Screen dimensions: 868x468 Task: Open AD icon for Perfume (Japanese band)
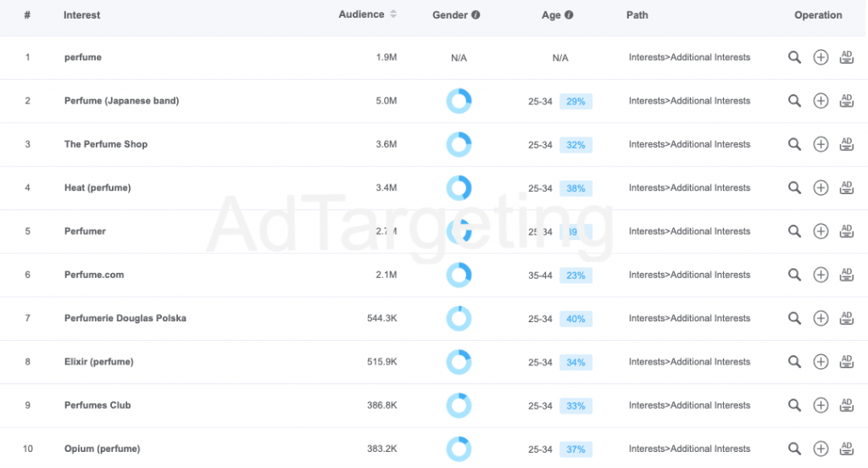pyautogui.click(x=847, y=101)
